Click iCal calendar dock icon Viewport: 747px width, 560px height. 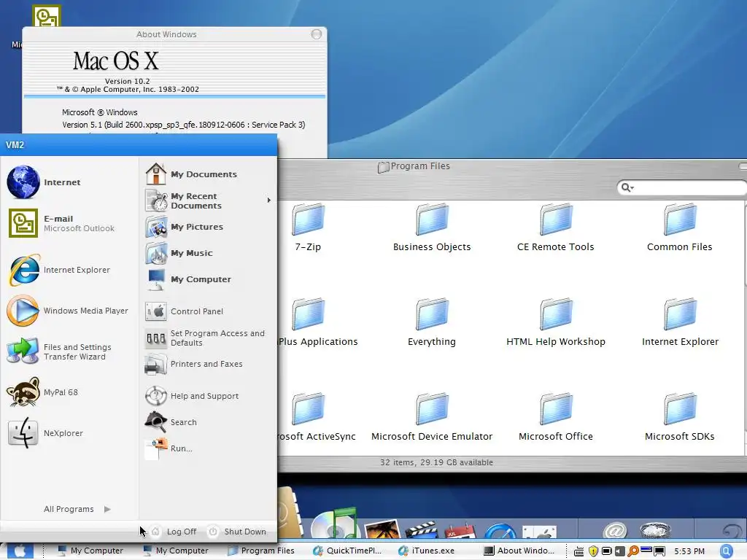460,531
